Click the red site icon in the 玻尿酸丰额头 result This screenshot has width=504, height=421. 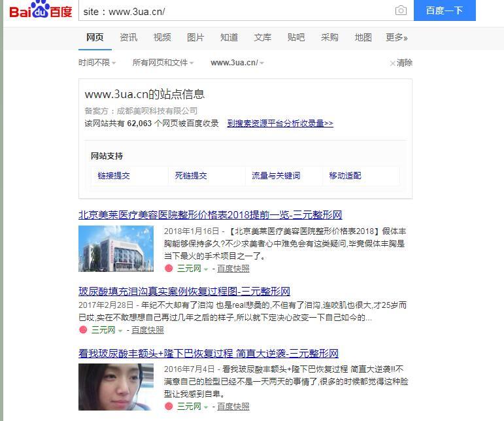click(x=169, y=406)
